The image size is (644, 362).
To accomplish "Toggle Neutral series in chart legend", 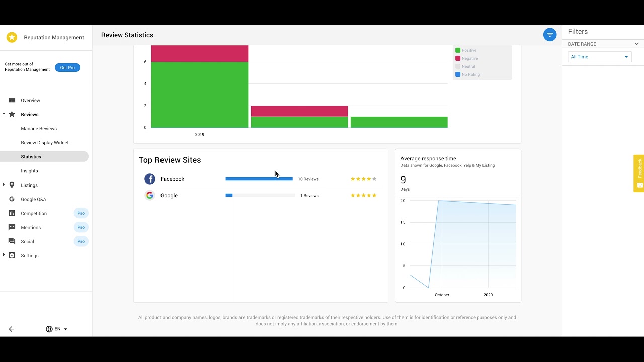I will 465,66.
